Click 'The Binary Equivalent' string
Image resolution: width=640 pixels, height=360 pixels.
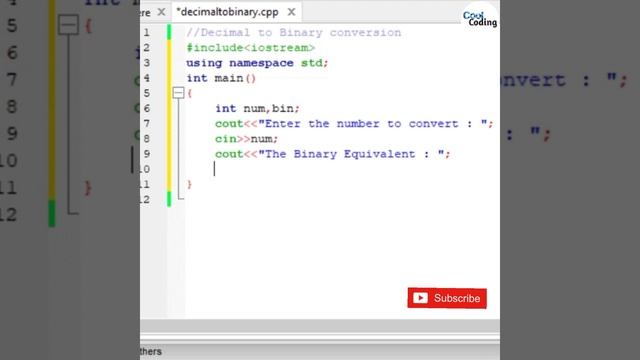click(351, 154)
